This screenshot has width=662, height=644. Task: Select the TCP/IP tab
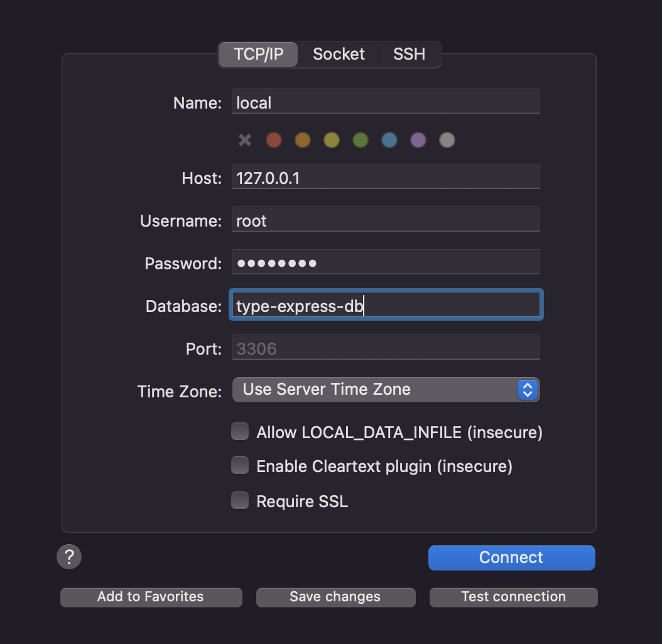[x=259, y=55]
